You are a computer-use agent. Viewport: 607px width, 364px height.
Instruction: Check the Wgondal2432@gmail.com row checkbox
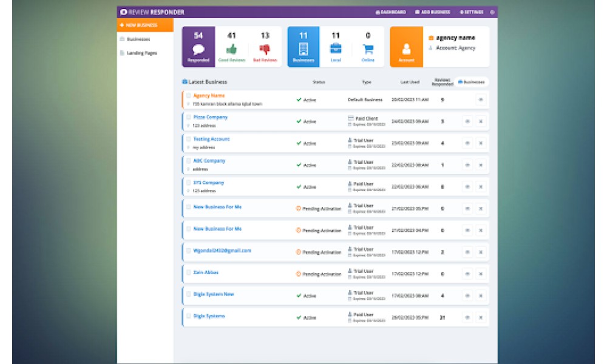[189, 251]
